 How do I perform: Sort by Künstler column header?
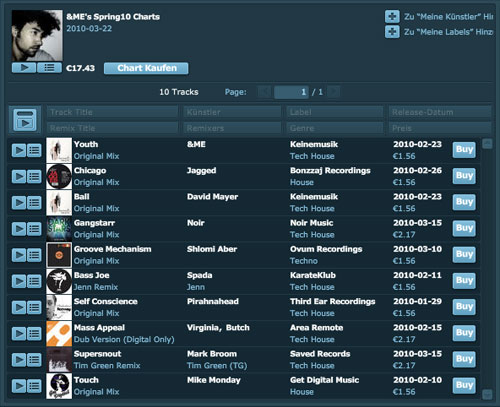click(232, 112)
